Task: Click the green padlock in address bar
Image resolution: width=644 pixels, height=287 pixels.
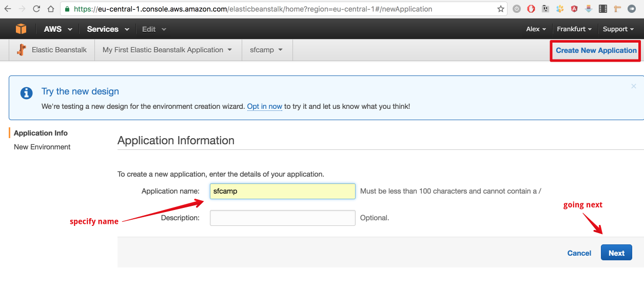Action: (x=67, y=9)
